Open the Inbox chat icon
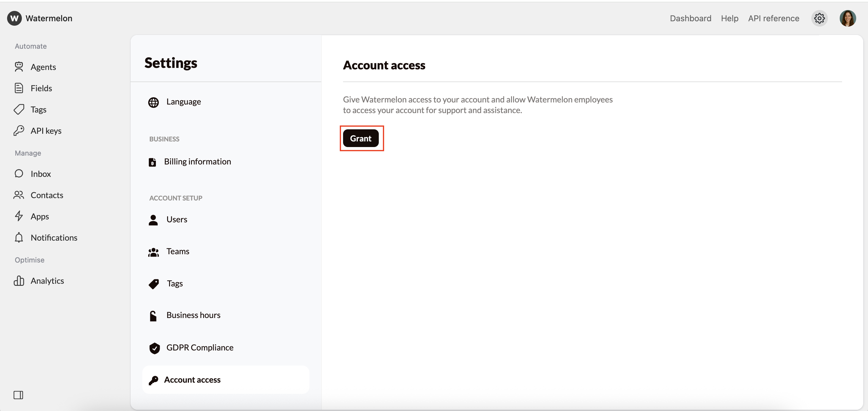The width and height of the screenshot is (868, 411). coord(19,174)
